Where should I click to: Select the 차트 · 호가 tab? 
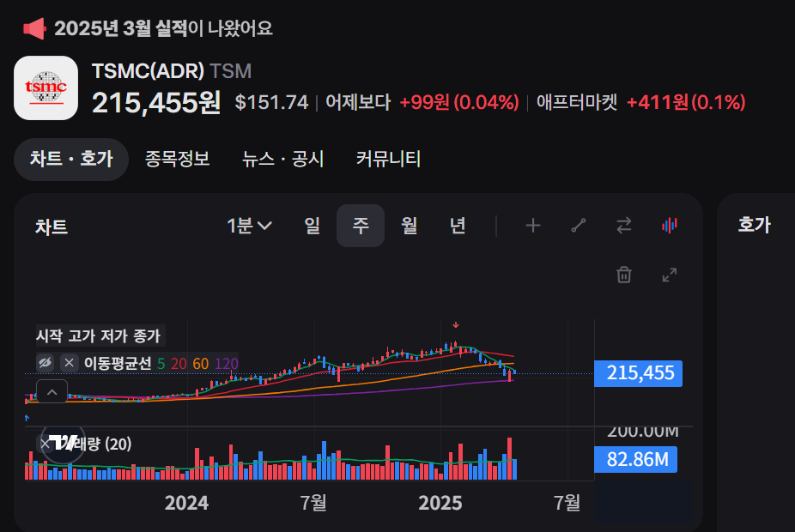[x=71, y=159]
